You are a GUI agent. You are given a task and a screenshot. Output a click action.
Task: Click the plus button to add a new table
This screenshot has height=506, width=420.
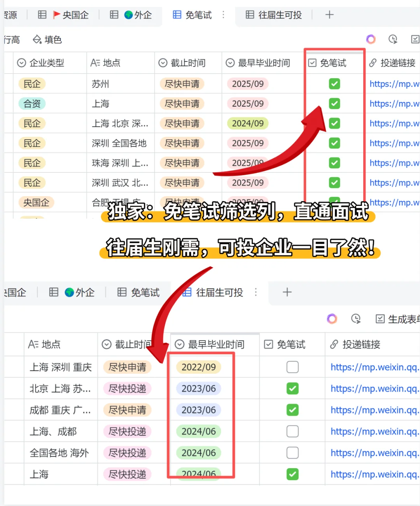pos(329,14)
